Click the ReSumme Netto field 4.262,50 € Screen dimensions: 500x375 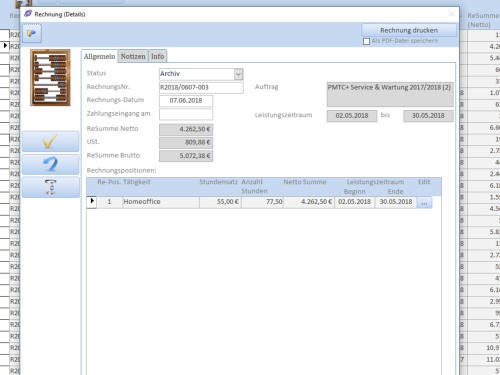pos(186,129)
